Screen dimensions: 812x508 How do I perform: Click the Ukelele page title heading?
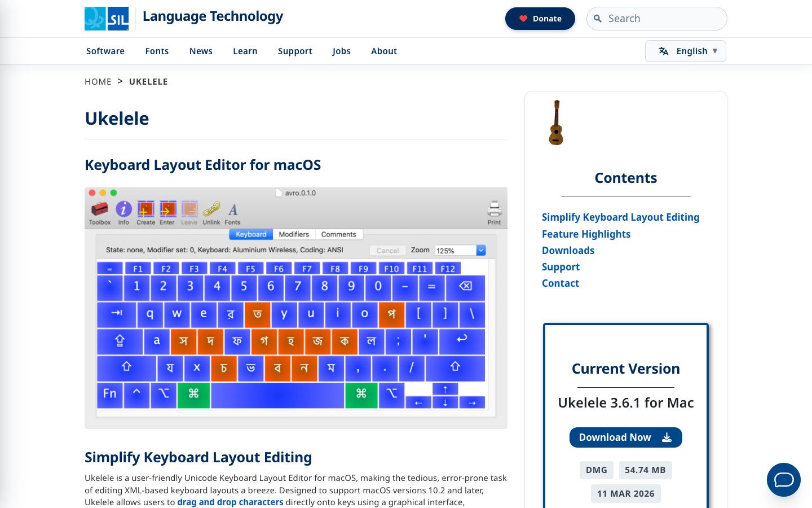point(117,119)
